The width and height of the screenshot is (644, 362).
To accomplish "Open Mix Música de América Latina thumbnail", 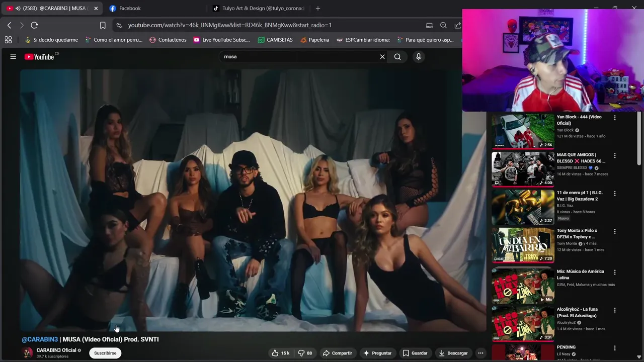I will (x=523, y=286).
